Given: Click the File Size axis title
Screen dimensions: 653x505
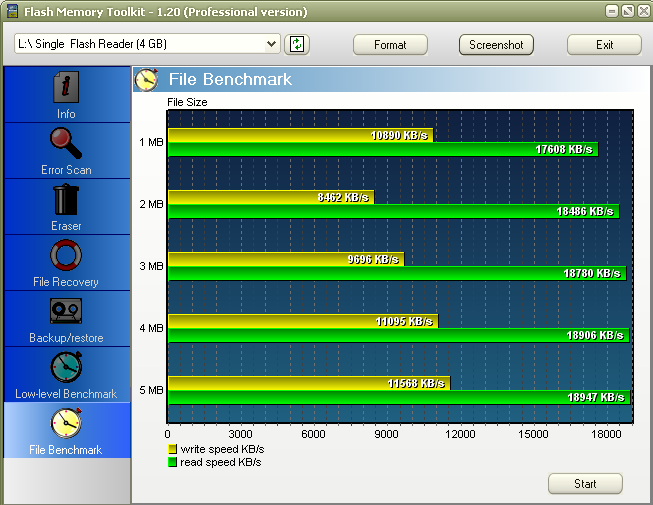Looking at the screenshot, I should 187,102.
